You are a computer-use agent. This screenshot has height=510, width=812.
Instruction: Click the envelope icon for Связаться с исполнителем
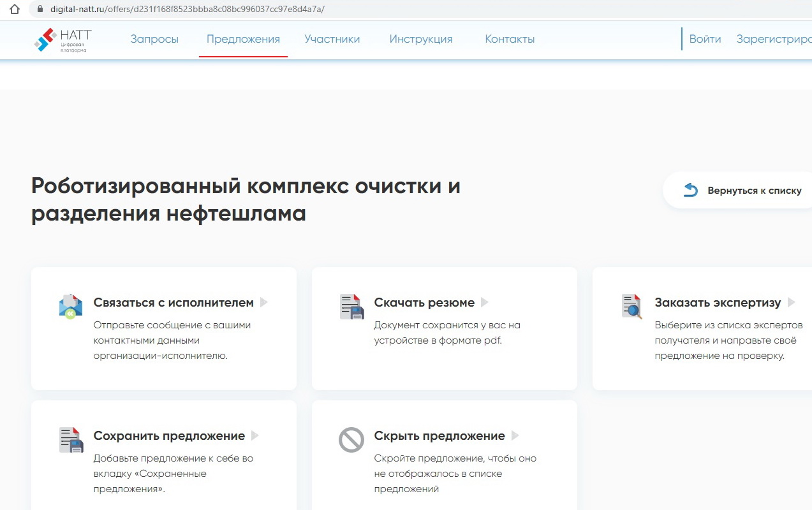tap(71, 307)
